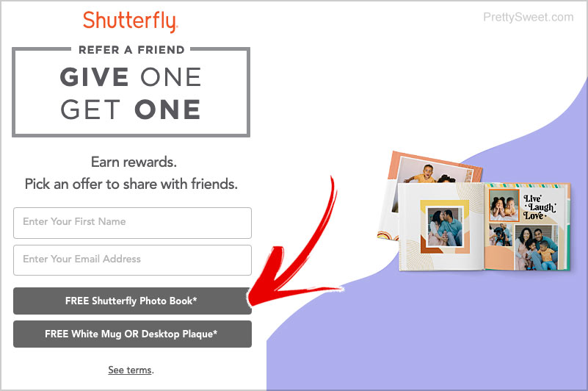Click the 'Pick an offer to share' text
588x391 pixels.
click(131, 184)
